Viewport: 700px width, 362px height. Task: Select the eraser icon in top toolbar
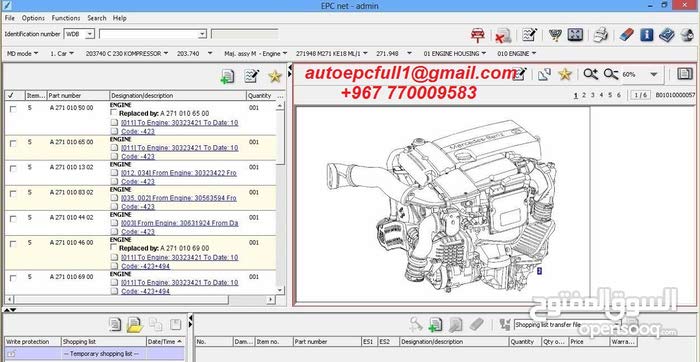[626, 35]
